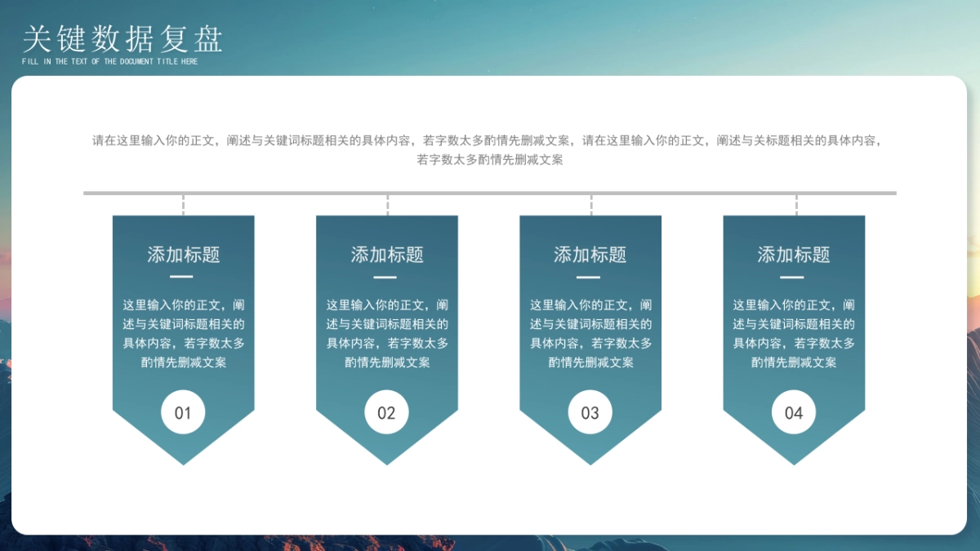Click "添加标题" heading on the second banner
The image size is (980, 551).
pyautogui.click(x=386, y=255)
